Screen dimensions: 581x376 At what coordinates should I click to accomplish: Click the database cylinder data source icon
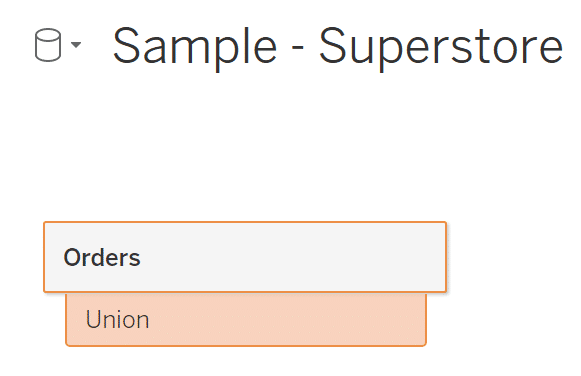pos(48,45)
